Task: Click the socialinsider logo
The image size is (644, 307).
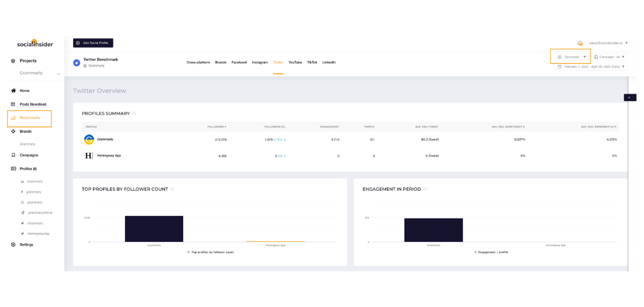Action: [35, 43]
